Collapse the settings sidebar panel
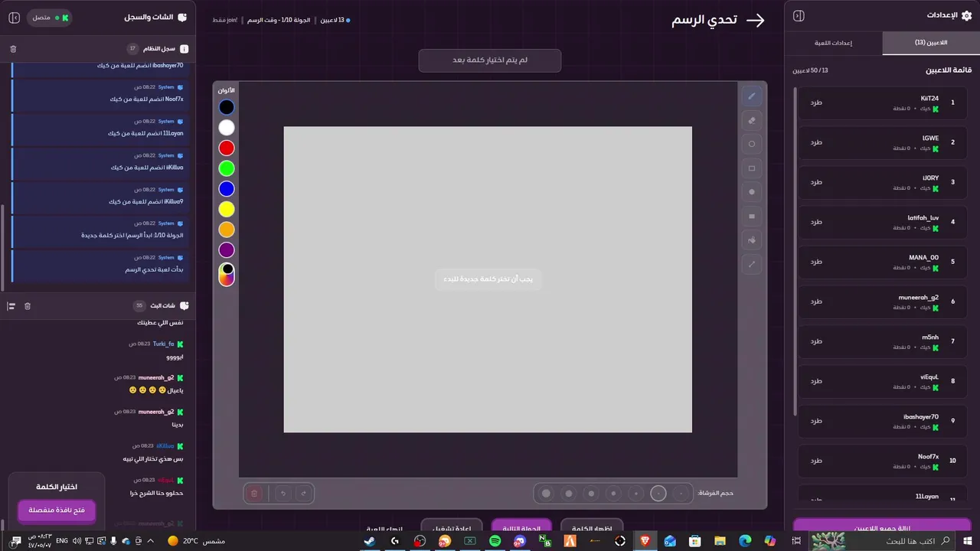Viewport: 980px width, 551px height. 799,16
